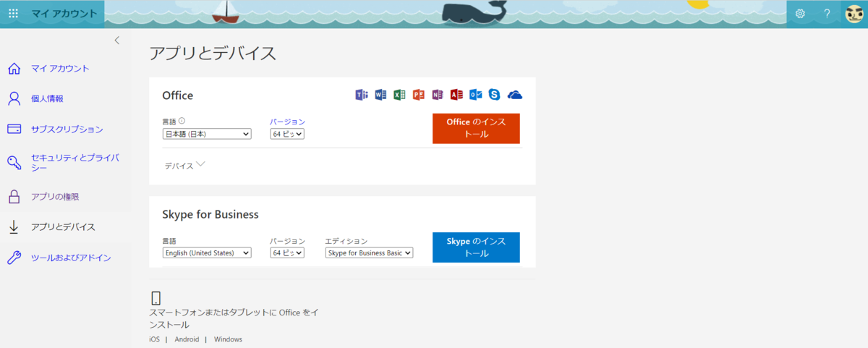
Task: Click the Excel app icon
Action: [399, 95]
